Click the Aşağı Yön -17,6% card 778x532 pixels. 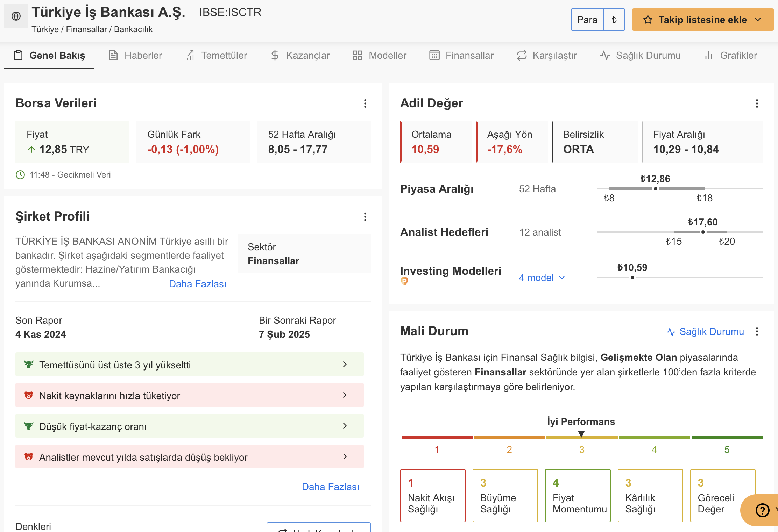(x=512, y=142)
